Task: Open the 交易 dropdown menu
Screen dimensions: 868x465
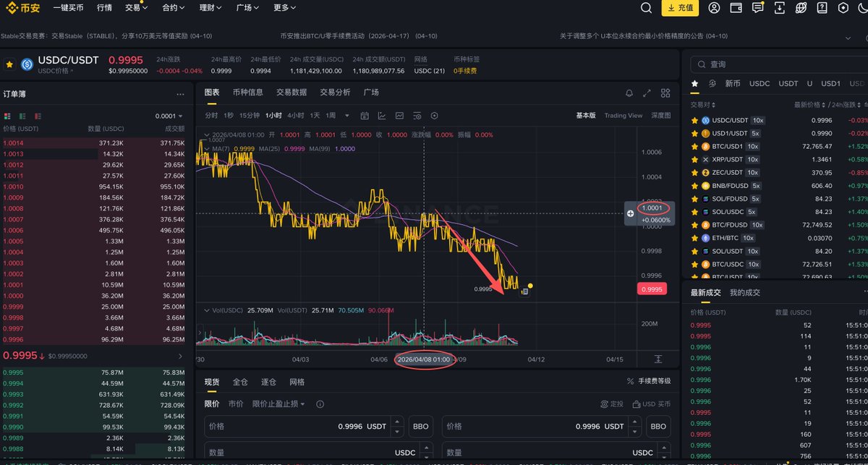Action: click(x=136, y=8)
